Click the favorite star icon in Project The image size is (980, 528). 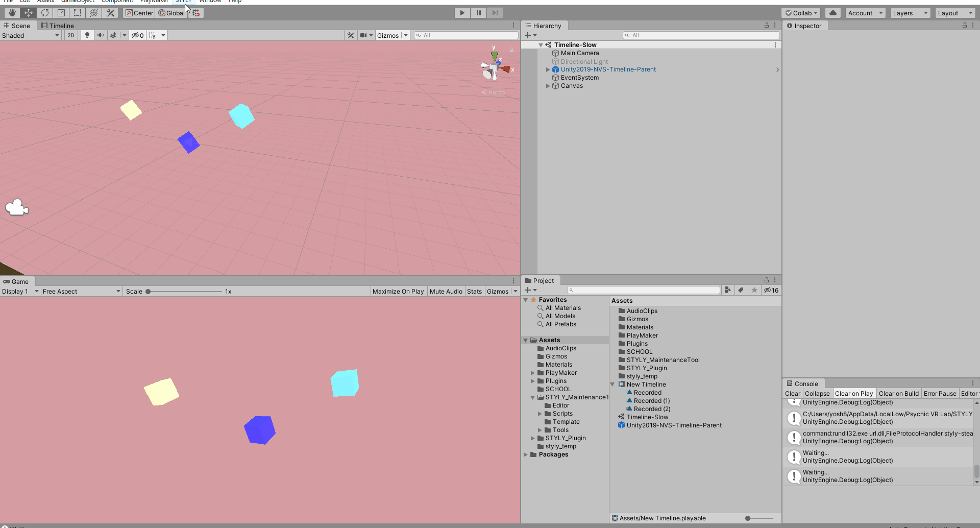tap(754, 290)
